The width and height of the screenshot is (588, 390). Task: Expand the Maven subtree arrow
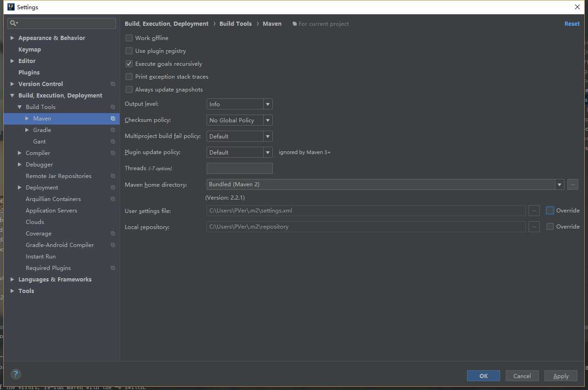pos(27,118)
